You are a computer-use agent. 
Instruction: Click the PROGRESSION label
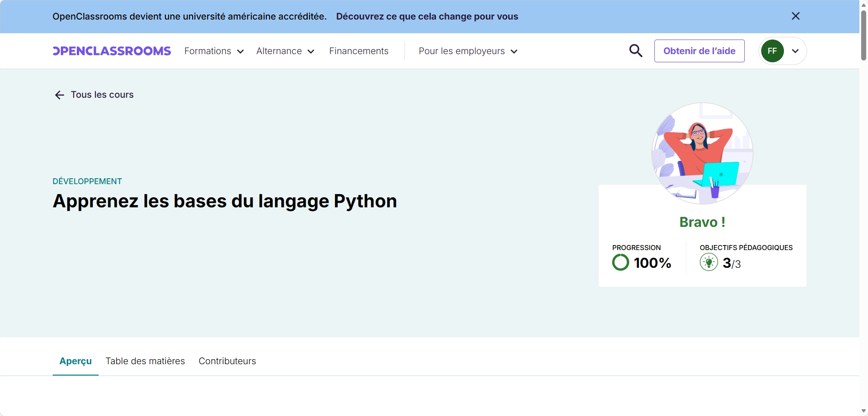click(x=636, y=248)
